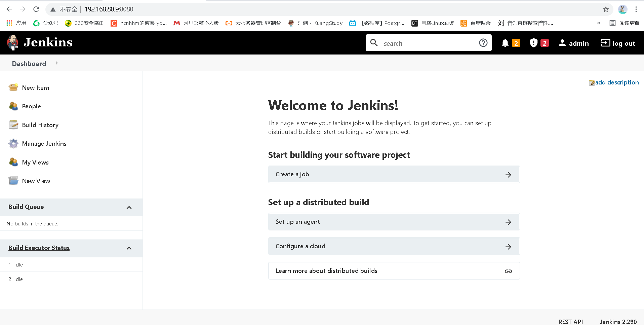Click the not secure warning icon
The width and height of the screenshot is (644, 325).
pos(53,9)
